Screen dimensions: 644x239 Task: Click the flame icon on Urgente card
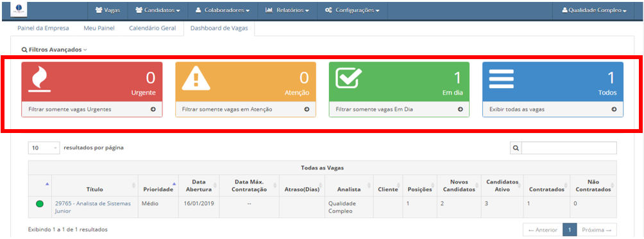(x=40, y=80)
